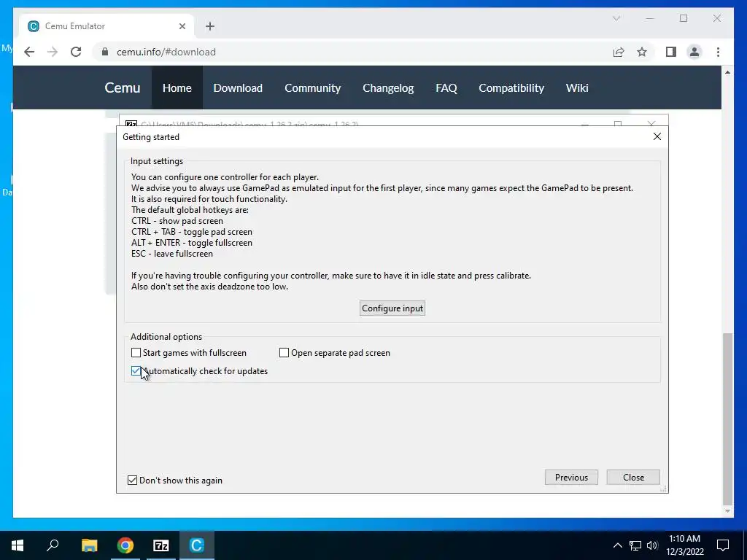Open the Windows Start menu
Image resolution: width=747 pixels, height=560 pixels.
(x=18, y=545)
